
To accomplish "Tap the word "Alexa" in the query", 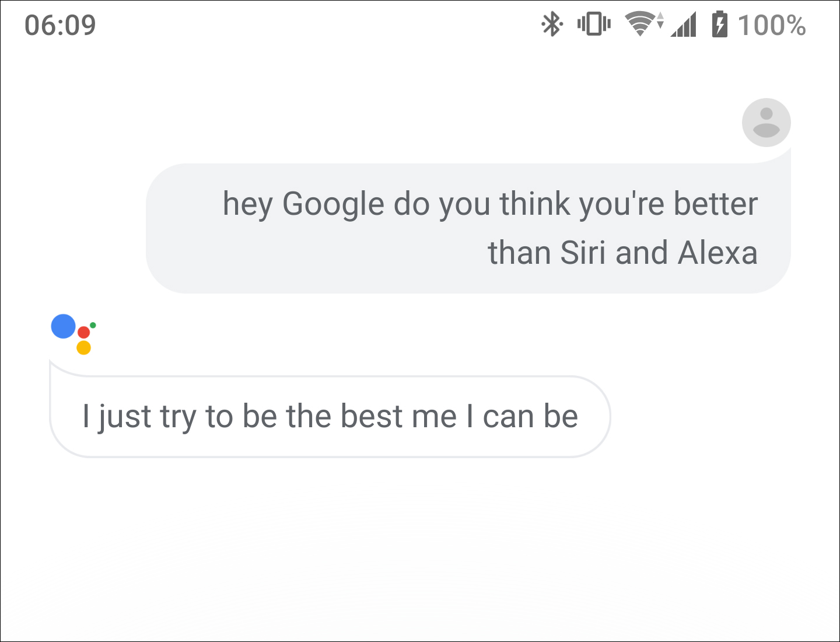I will point(717,253).
